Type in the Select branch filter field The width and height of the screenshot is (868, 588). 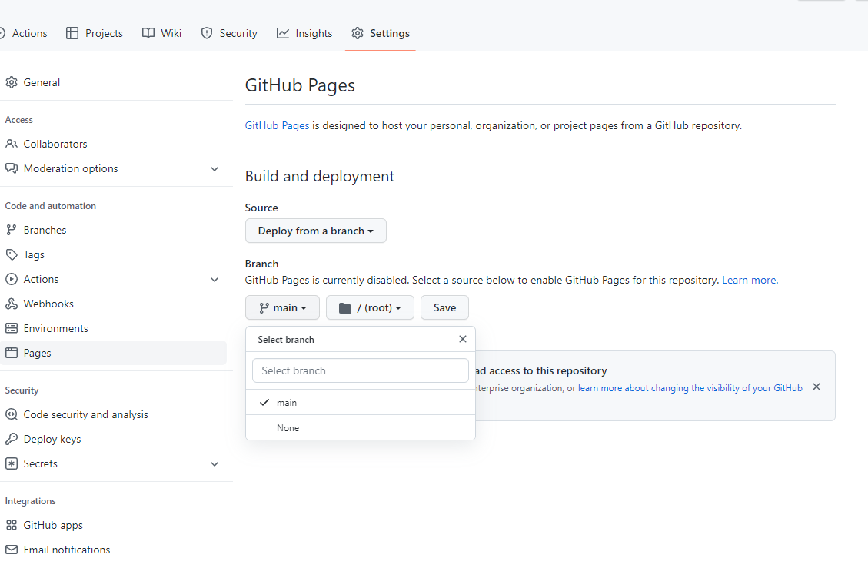(x=360, y=370)
